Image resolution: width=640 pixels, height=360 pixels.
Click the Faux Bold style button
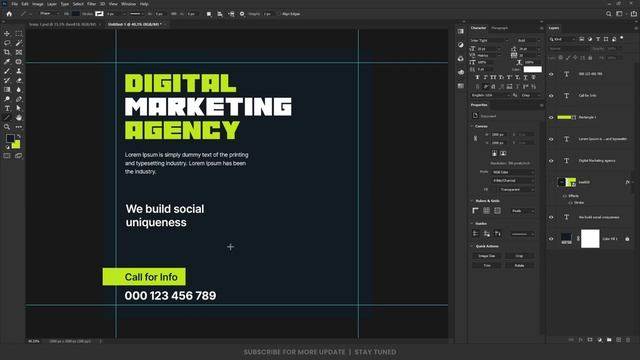pyautogui.click(x=477, y=77)
